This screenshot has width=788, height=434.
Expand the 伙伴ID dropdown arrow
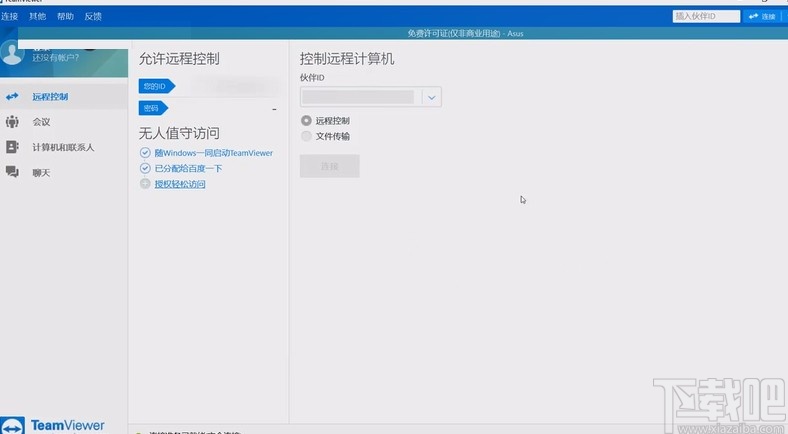432,97
